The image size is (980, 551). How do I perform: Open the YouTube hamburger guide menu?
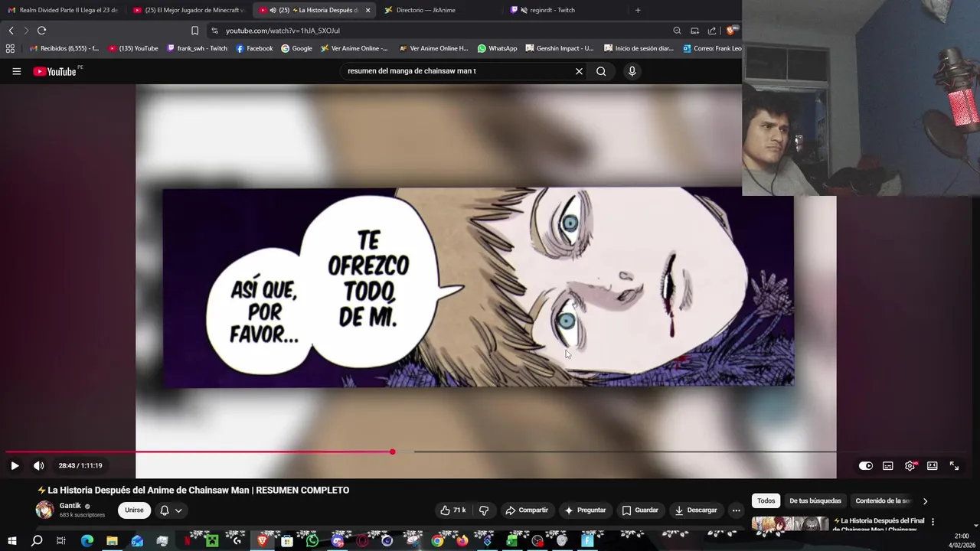(x=16, y=71)
